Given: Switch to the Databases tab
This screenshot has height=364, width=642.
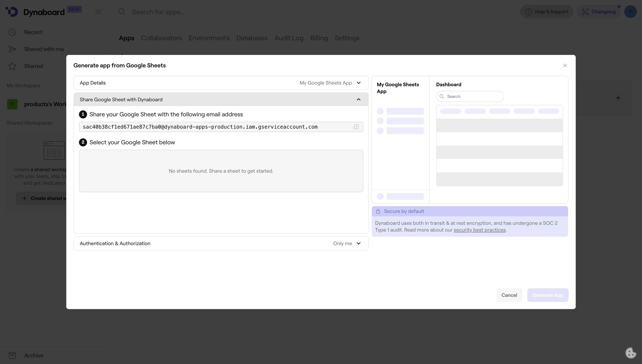Looking at the screenshot, I should point(252,38).
